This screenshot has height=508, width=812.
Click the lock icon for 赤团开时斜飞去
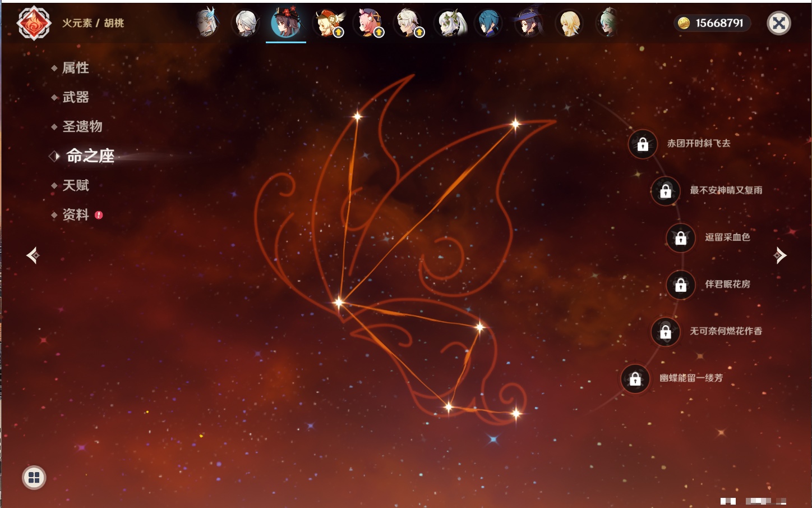tap(643, 144)
